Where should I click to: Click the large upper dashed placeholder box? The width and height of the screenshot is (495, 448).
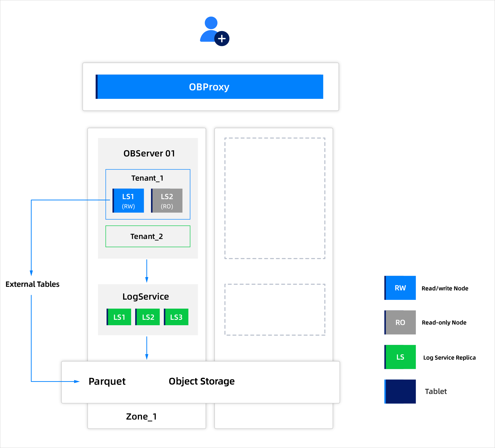click(275, 198)
